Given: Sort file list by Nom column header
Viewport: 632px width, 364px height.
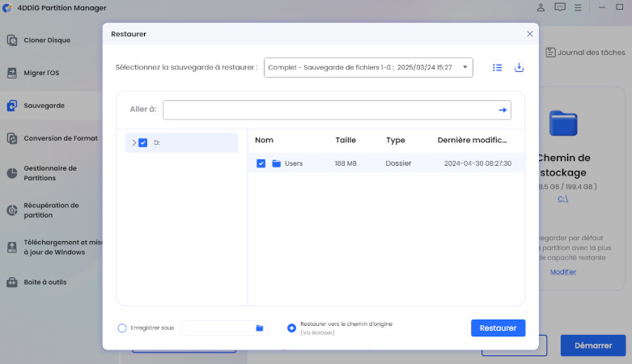Looking at the screenshot, I should 264,140.
